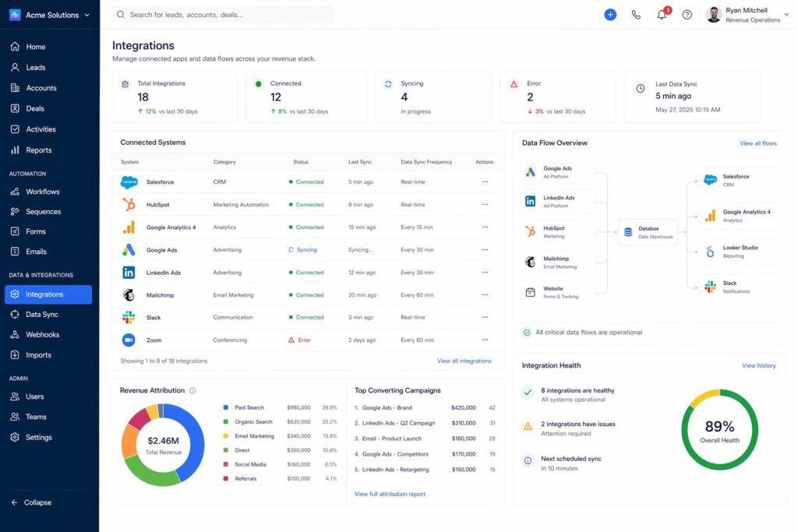This screenshot has height=532, width=798.
Task: Click the Databox warehouse node icon
Action: pos(628,232)
